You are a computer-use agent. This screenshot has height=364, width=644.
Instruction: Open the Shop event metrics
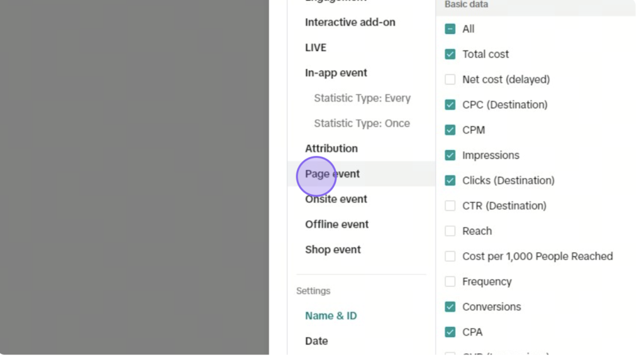coord(333,249)
